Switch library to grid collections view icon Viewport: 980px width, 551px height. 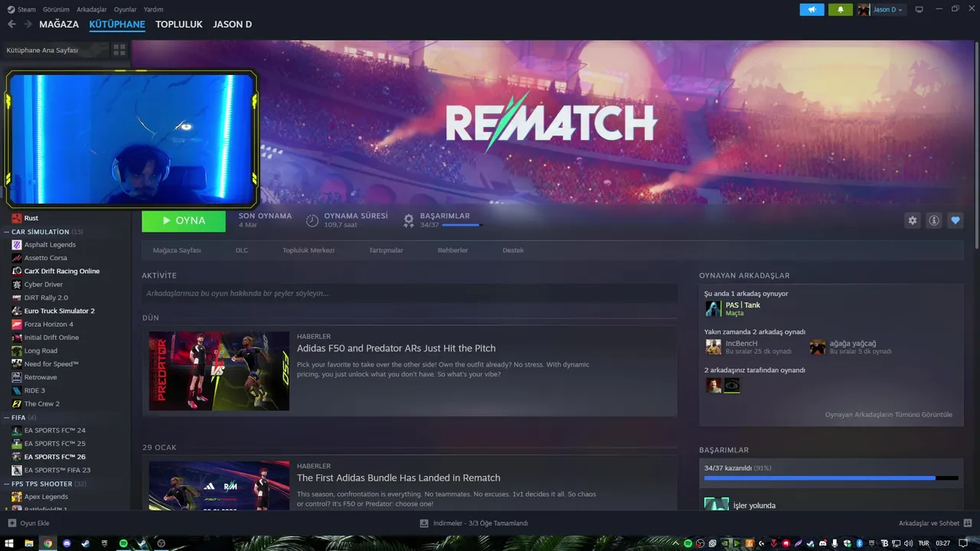pyautogui.click(x=119, y=50)
